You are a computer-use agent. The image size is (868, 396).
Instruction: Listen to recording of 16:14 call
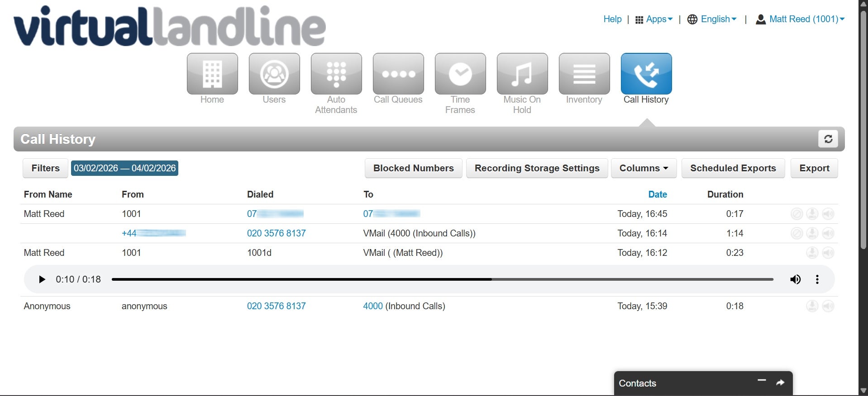point(828,233)
